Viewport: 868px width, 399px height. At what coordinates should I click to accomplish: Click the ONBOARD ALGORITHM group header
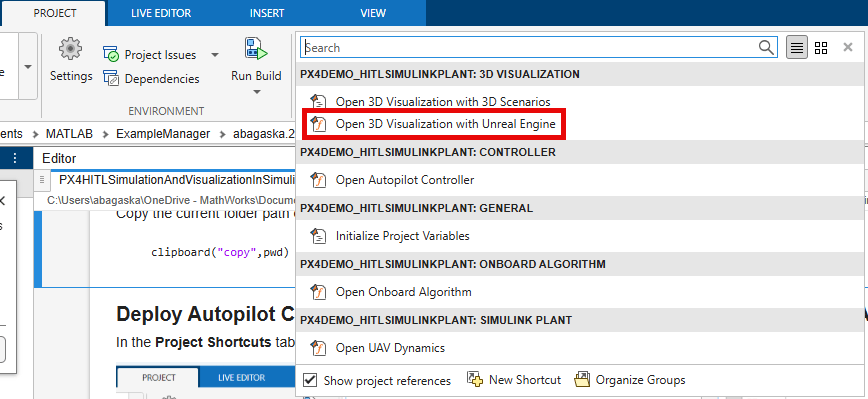tap(581, 264)
